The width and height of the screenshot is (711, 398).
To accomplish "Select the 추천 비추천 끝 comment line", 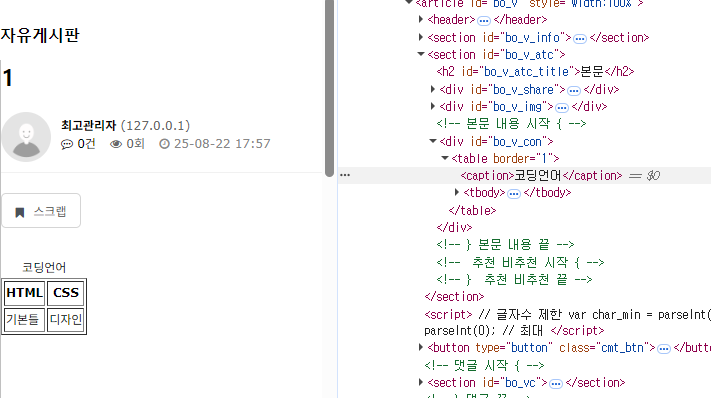I will tap(514, 280).
